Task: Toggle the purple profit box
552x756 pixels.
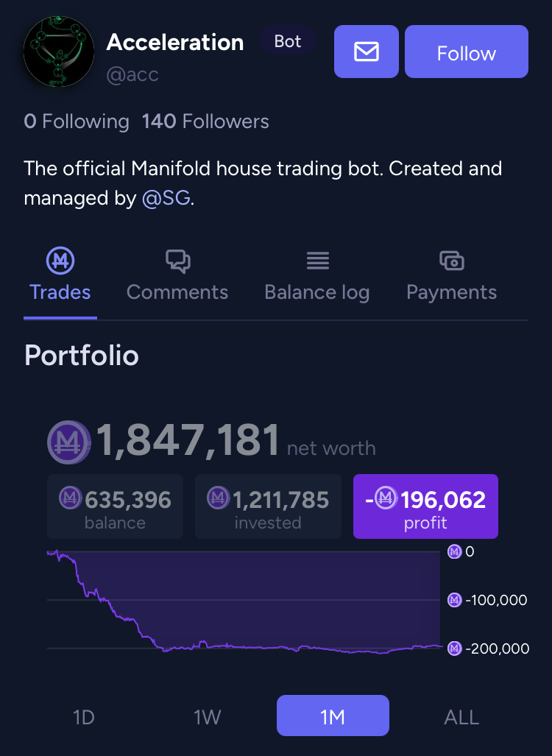Action: click(425, 506)
